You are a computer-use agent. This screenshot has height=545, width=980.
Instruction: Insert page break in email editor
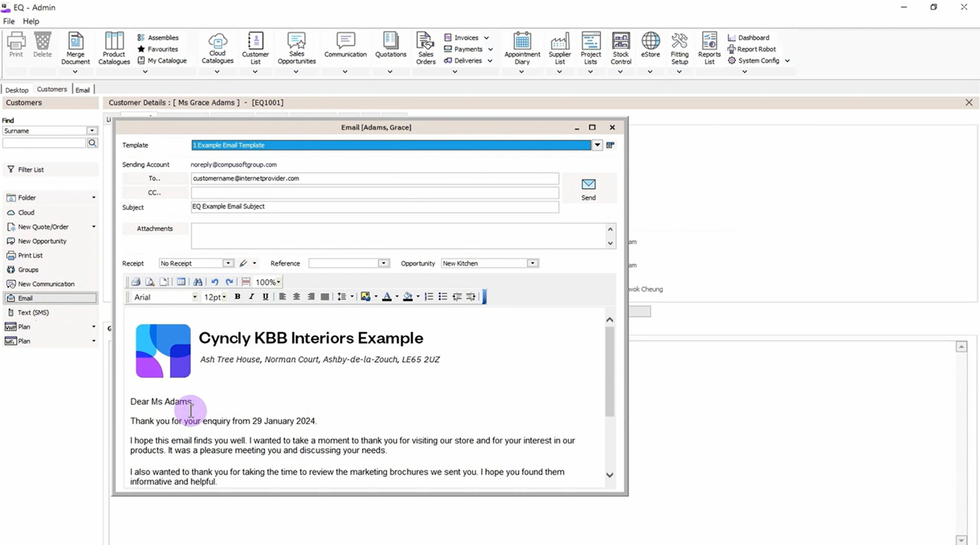click(x=246, y=282)
